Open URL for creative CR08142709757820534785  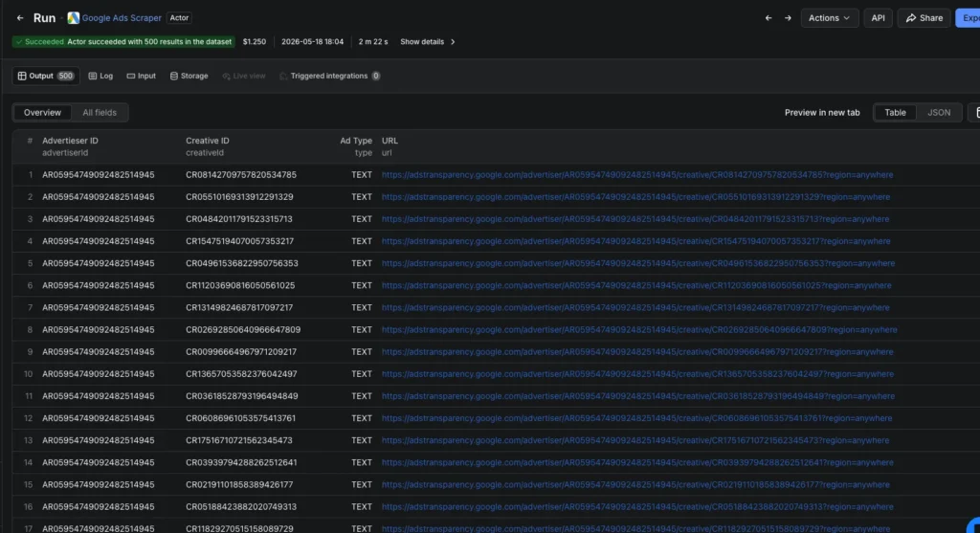click(636, 175)
